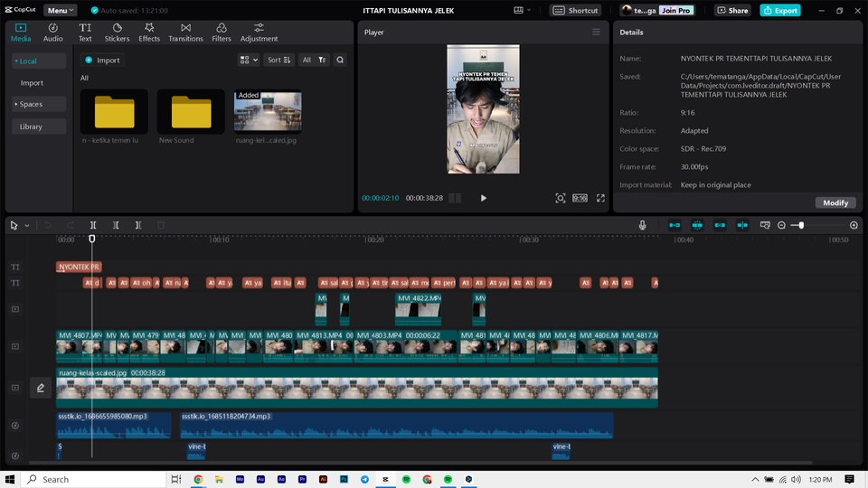Open the Player panel options menu

tap(596, 33)
